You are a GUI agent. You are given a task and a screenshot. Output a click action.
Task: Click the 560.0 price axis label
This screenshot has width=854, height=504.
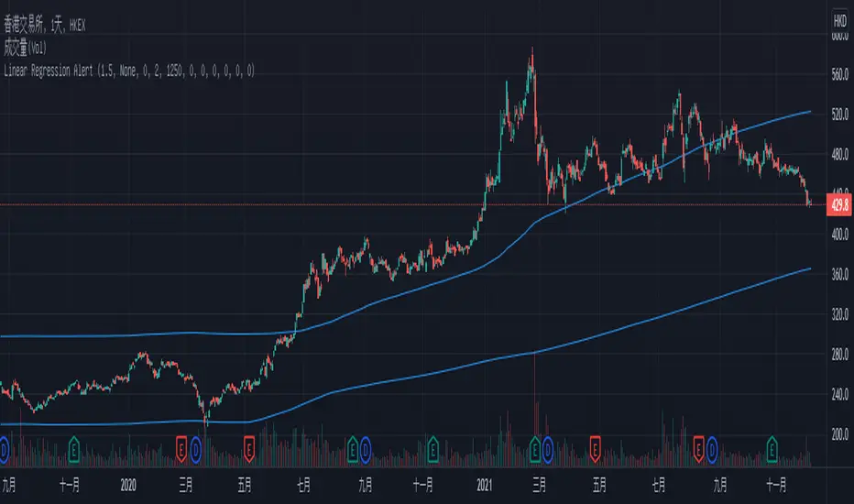pyautogui.click(x=839, y=74)
